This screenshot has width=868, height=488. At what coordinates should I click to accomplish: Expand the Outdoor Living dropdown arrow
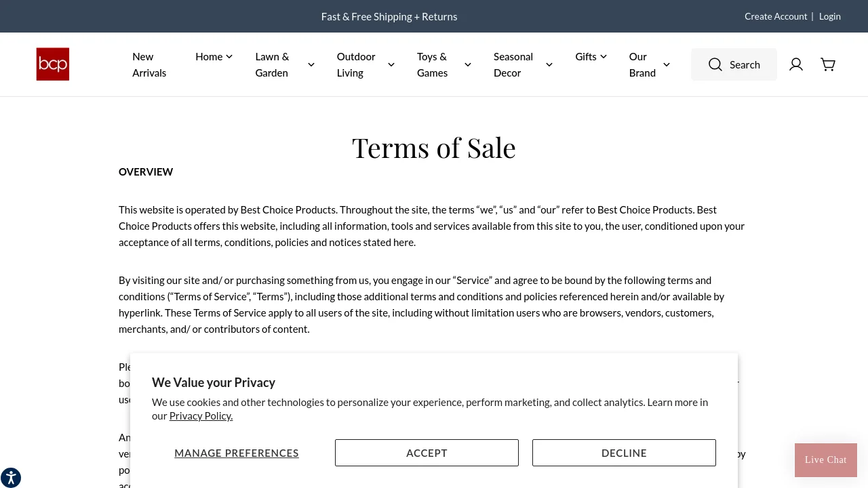click(391, 65)
